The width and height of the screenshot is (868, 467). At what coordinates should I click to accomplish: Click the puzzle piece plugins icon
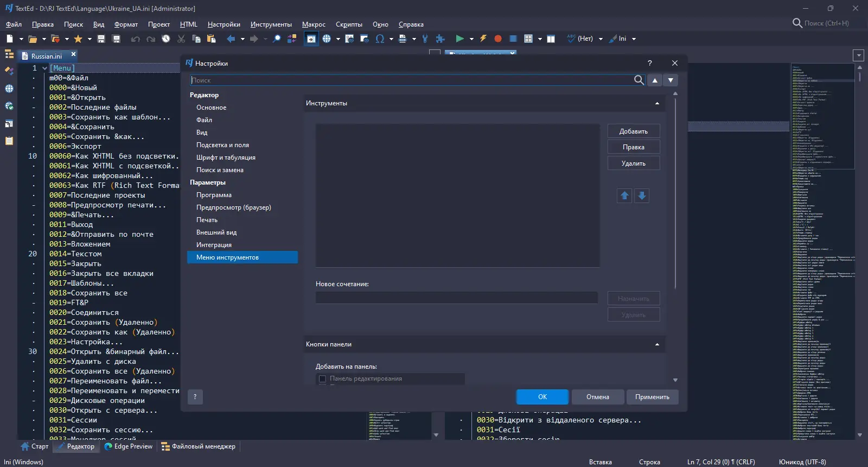(441, 39)
